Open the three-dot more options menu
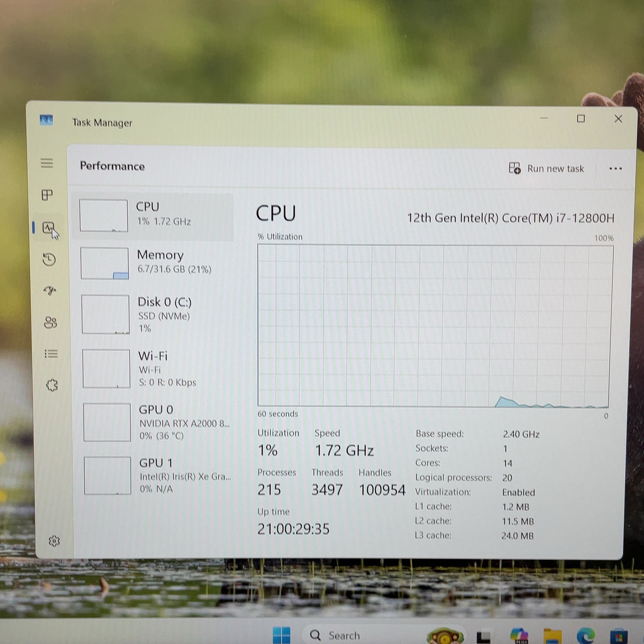Viewport: 644px width, 644px height. coord(616,169)
